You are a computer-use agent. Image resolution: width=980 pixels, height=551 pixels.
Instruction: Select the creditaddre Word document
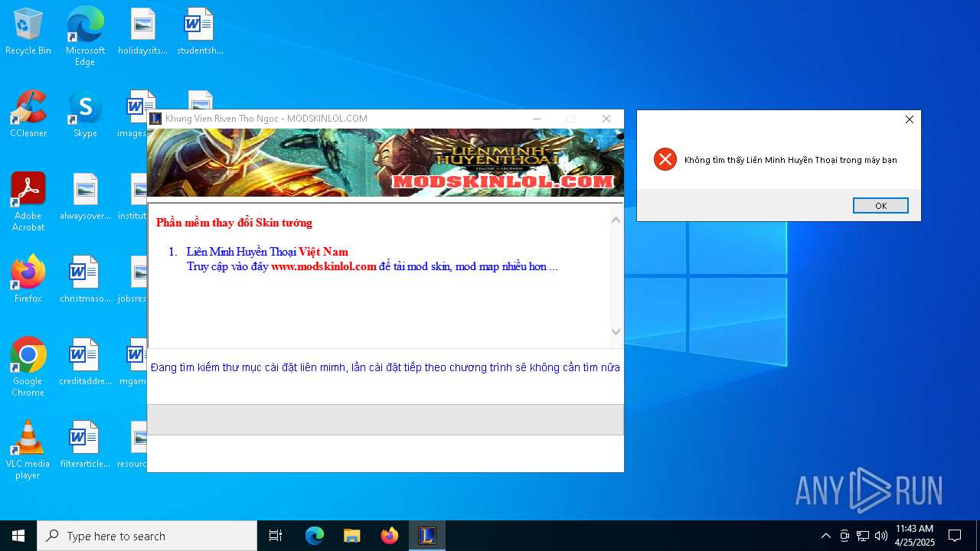click(x=85, y=362)
